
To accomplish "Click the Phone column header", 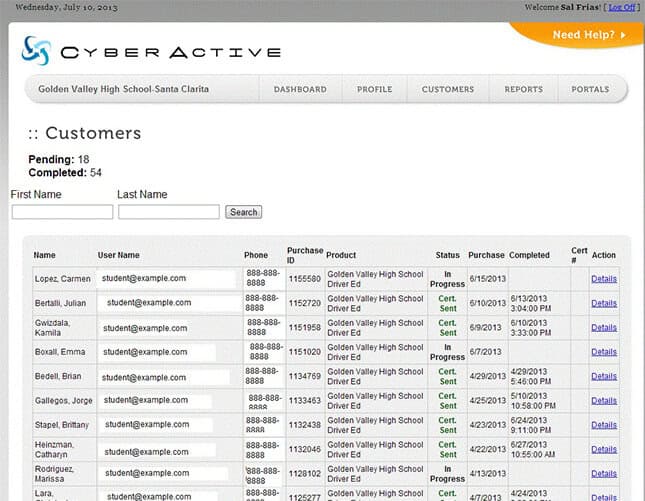I will coord(256,255).
